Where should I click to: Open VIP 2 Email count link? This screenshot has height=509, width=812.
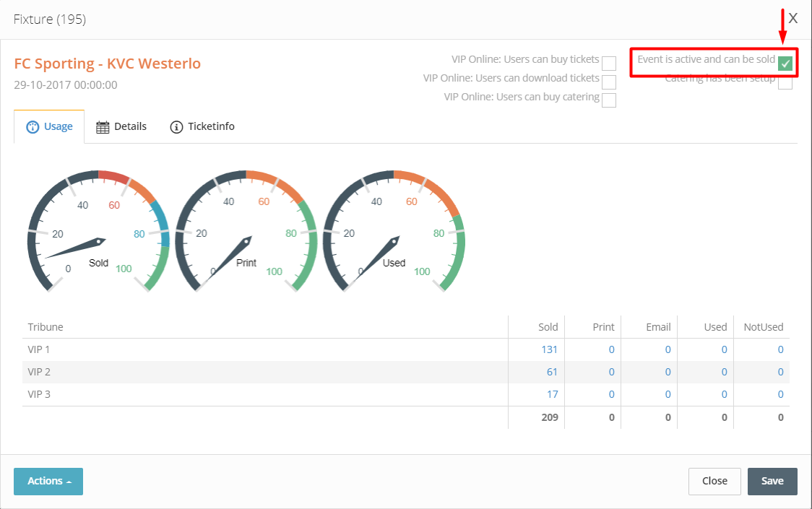click(x=668, y=372)
